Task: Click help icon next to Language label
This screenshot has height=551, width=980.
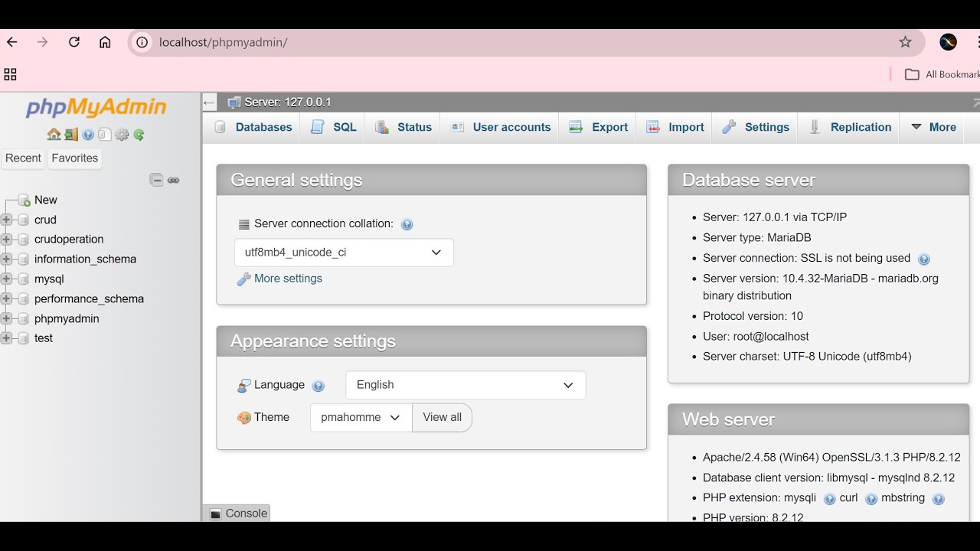Action: pyautogui.click(x=318, y=386)
